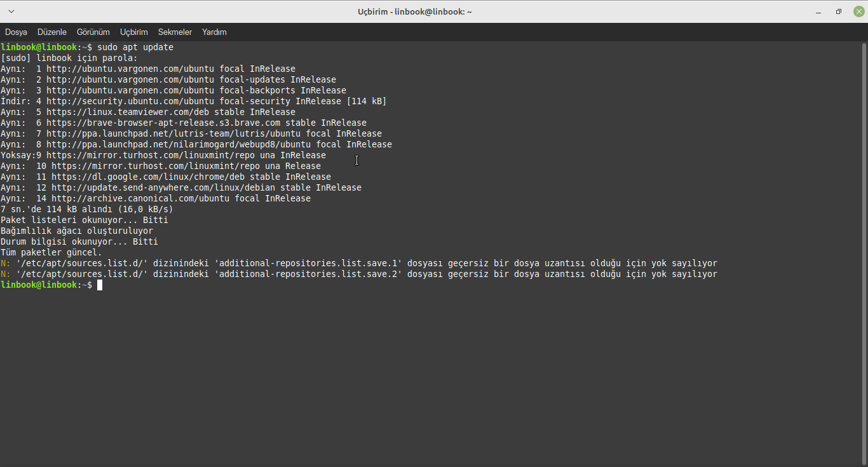
Task: Click the lutris-team launchpad PPA line
Action: coord(191,134)
